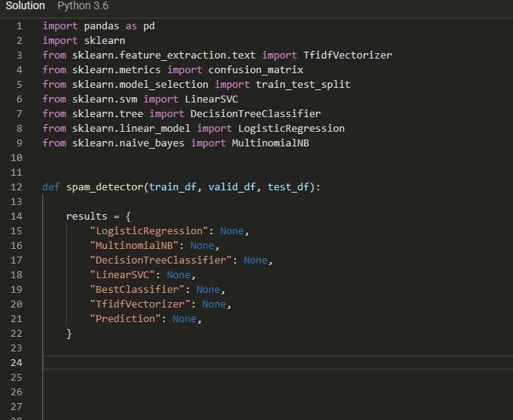
Task: Click on 'TfidfVectorizer' import in line 3
Action: tap(347, 55)
